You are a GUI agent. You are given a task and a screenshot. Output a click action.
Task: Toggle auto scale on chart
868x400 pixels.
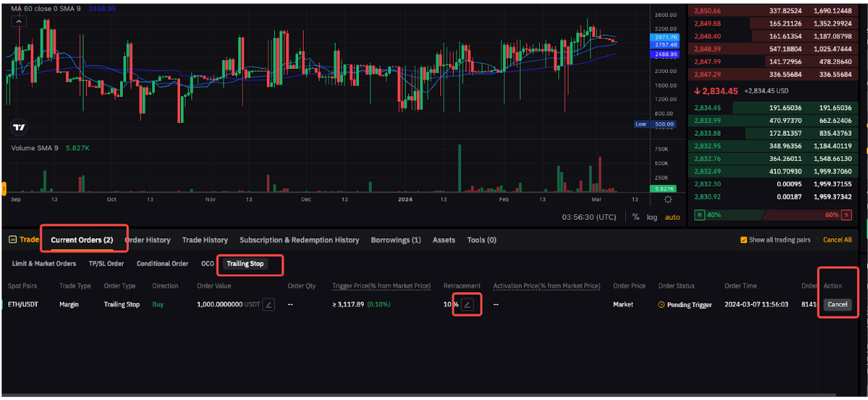[x=672, y=217]
